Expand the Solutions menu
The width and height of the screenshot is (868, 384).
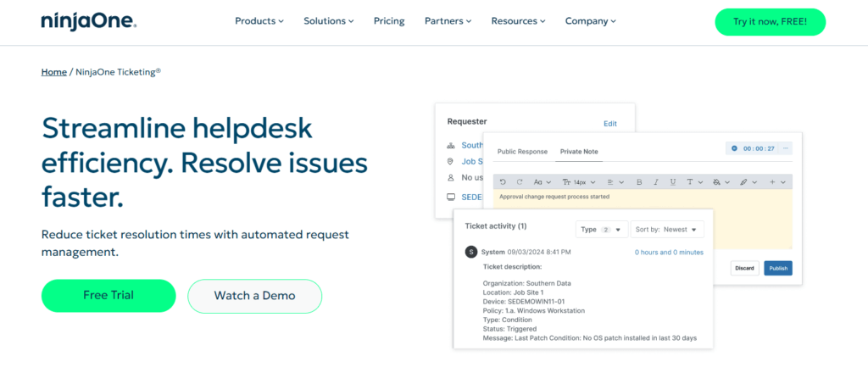point(328,21)
